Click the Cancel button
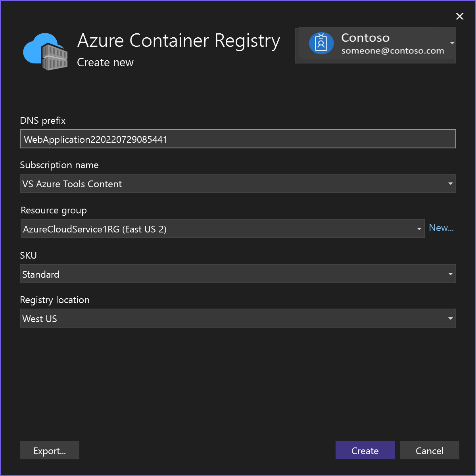 coord(429,451)
